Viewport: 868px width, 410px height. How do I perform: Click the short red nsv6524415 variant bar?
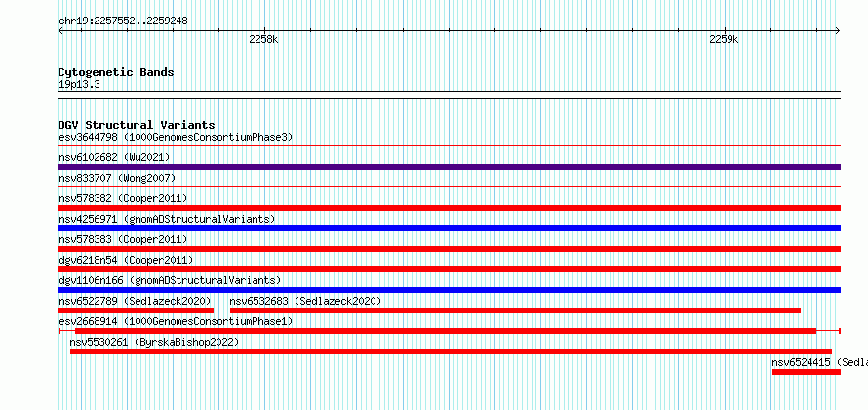tap(807, 372)
